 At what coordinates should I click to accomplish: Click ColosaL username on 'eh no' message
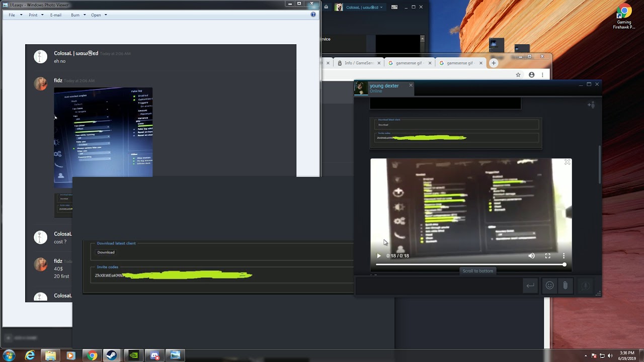point(76,53)
